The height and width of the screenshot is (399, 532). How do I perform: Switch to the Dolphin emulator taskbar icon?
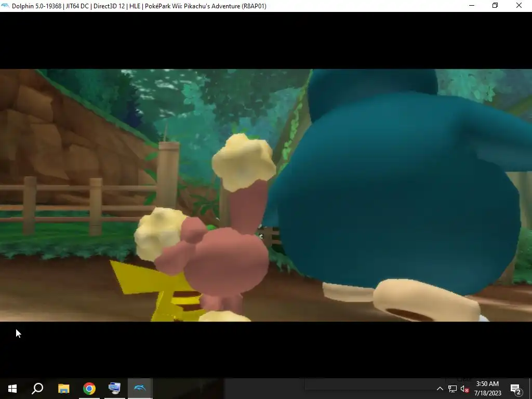coord(140,389)
